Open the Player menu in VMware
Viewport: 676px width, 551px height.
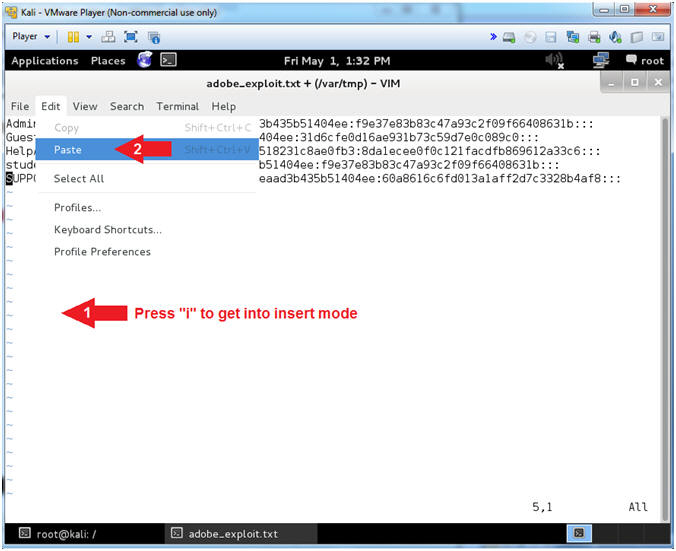(31, 37)
